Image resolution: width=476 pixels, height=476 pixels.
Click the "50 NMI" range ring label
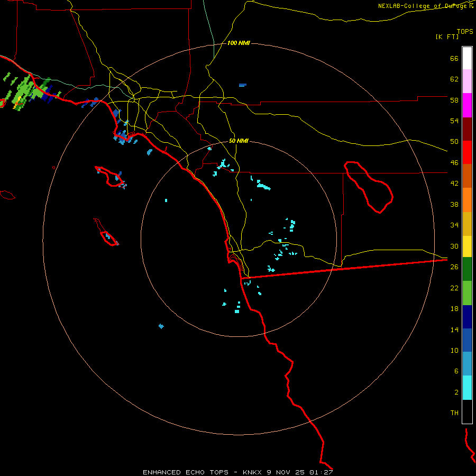(x=239, y=141)
